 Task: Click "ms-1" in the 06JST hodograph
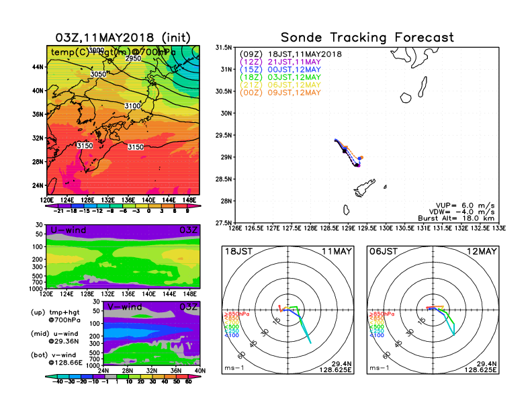(x=379, y=368)
